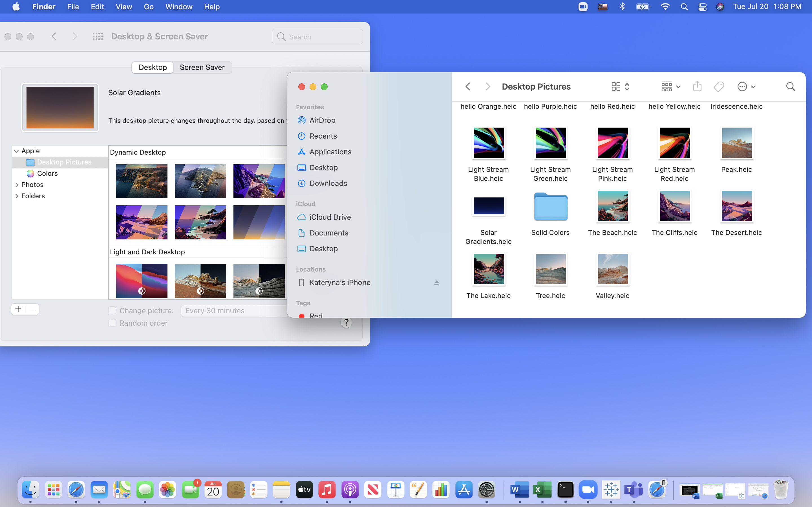Viewport: 812px width, 507px height.
Task: Click the Finder search magnifier icon
Action: coord(791,86)
